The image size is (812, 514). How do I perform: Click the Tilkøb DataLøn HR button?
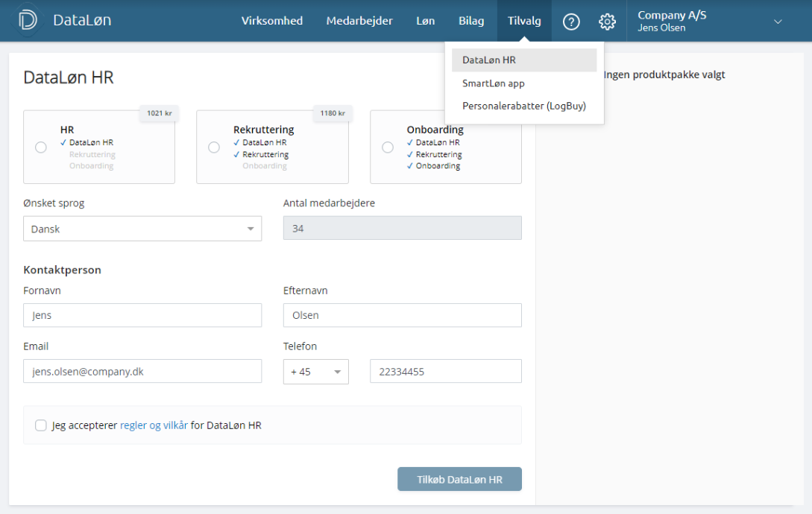pyautogui.click(x=459, y=480)
